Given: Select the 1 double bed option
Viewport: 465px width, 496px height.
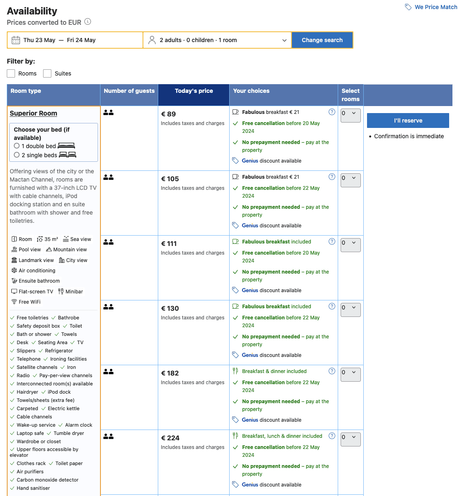Looking at the screenshot, I should [x=17, y=146].
